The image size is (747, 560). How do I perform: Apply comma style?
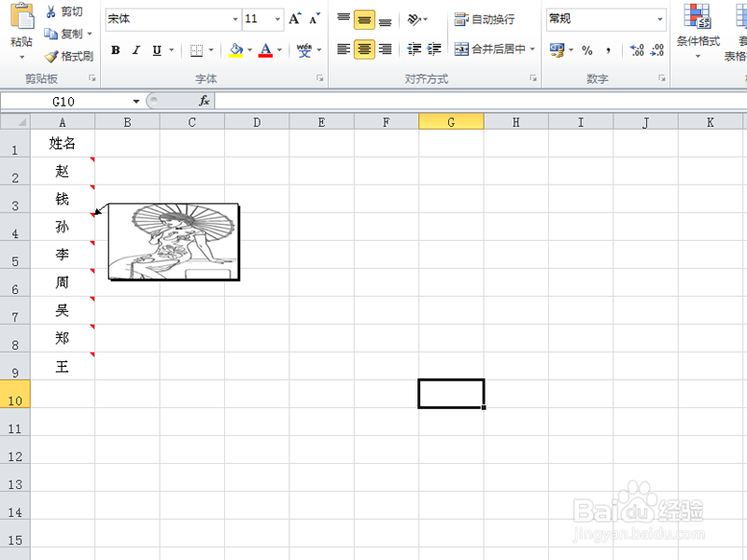pyautogui.click(x=609, y=50)
